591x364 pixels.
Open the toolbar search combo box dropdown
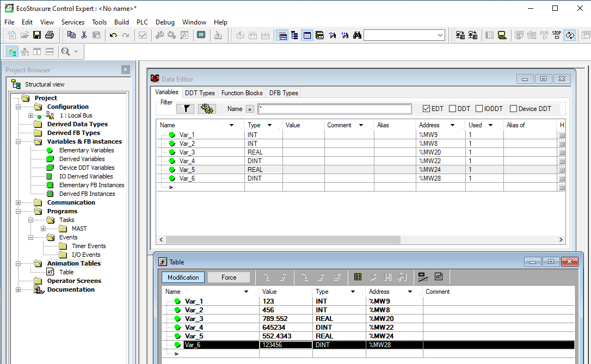(440, 35)
